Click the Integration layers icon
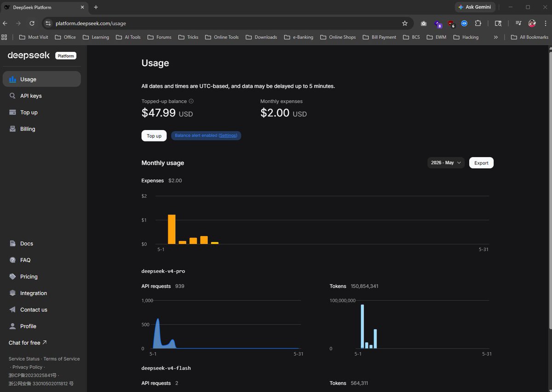Image resolution: width=552 pixels, height=392 pixels. tap(12, 293)
